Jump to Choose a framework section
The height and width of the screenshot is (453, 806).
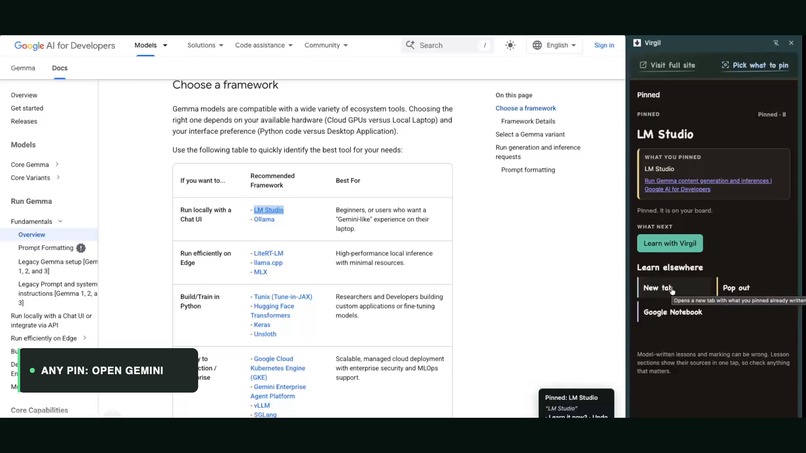coord(525,108)
